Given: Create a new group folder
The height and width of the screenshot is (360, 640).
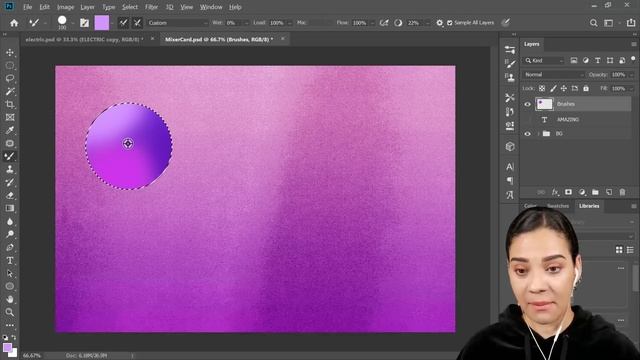Looking at the screenshot, I should (x=595, y=192).
